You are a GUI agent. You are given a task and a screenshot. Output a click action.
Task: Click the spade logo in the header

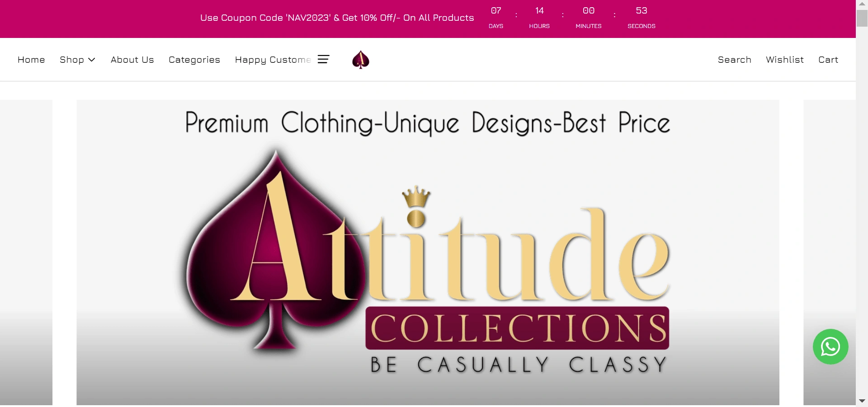(x=361, y=60)
